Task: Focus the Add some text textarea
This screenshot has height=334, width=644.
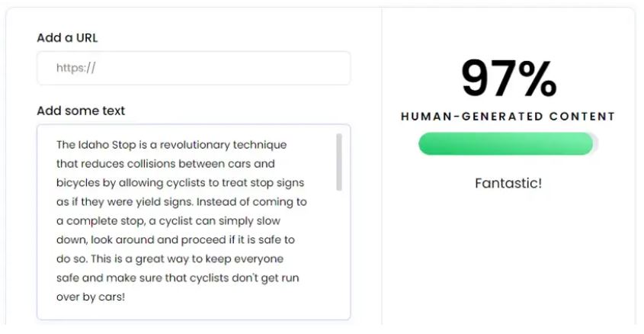Action: pos(194,222)
